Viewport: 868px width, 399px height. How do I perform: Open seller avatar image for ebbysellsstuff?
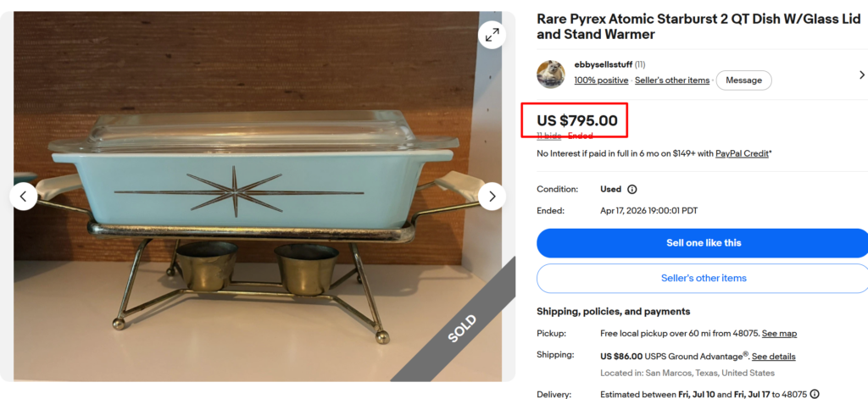click(x=551, y=75)
